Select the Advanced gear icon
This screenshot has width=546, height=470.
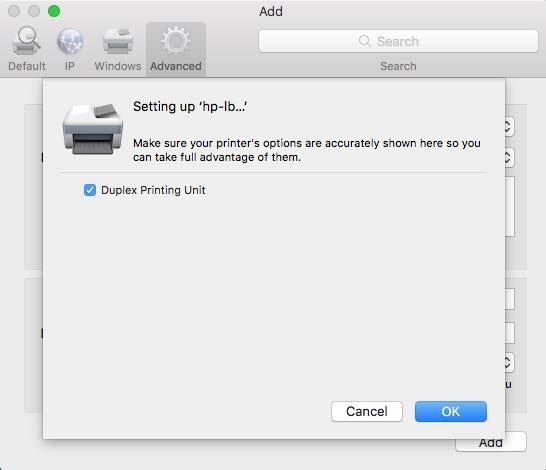[x=176, y=41]
